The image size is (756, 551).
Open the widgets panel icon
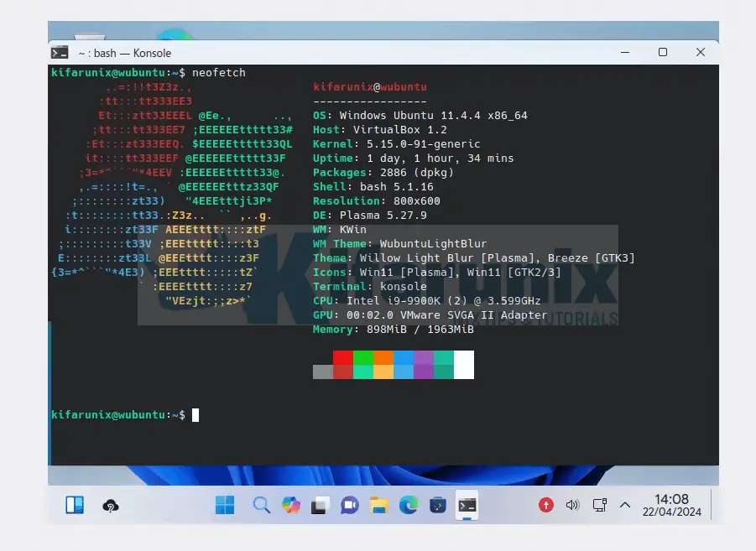pos(75,505)
